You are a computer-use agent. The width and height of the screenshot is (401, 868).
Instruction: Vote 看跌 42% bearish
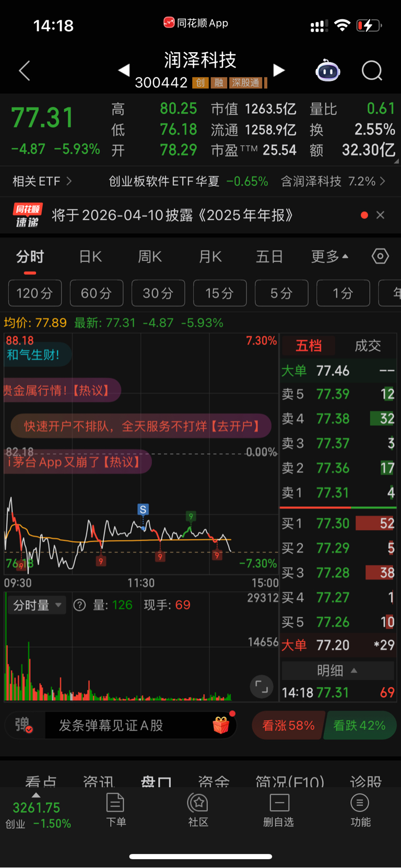[x=360, y=725]
